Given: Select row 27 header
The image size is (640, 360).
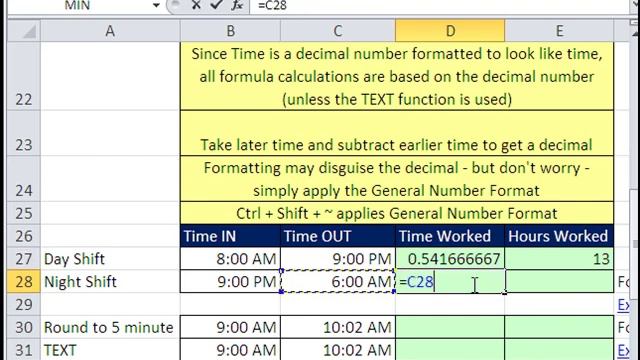Looking at the screenshot, I should pos(24,258).
